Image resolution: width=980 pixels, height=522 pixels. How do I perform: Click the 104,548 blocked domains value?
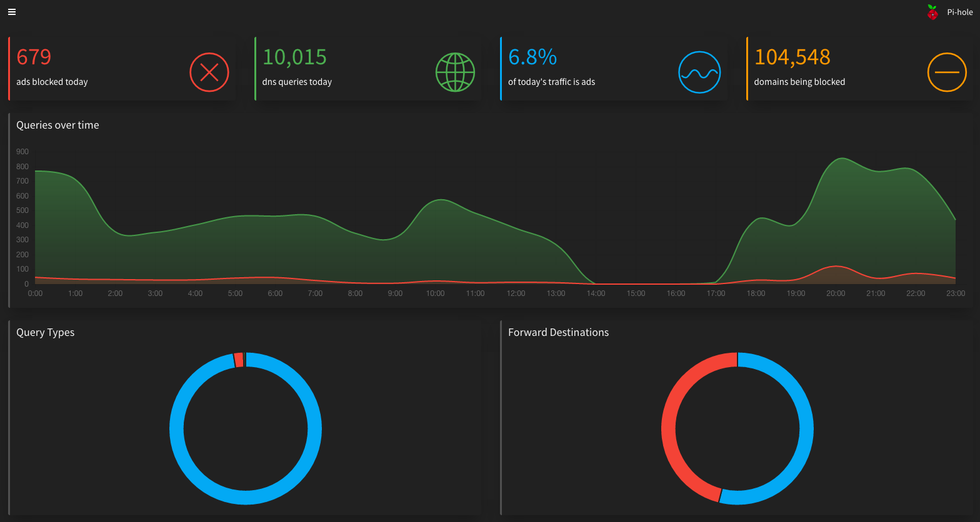point(792,57)
